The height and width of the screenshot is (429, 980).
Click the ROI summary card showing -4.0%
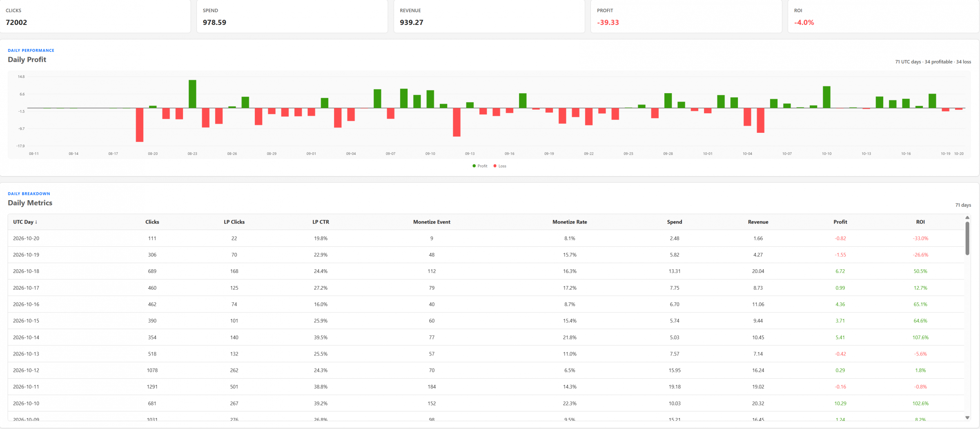(883, 16)
